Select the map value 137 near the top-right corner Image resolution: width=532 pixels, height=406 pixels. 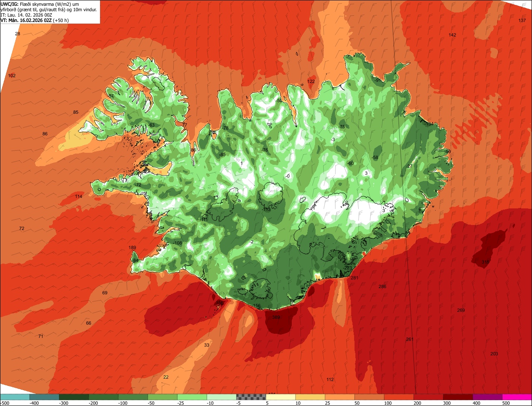pos(522,20)
